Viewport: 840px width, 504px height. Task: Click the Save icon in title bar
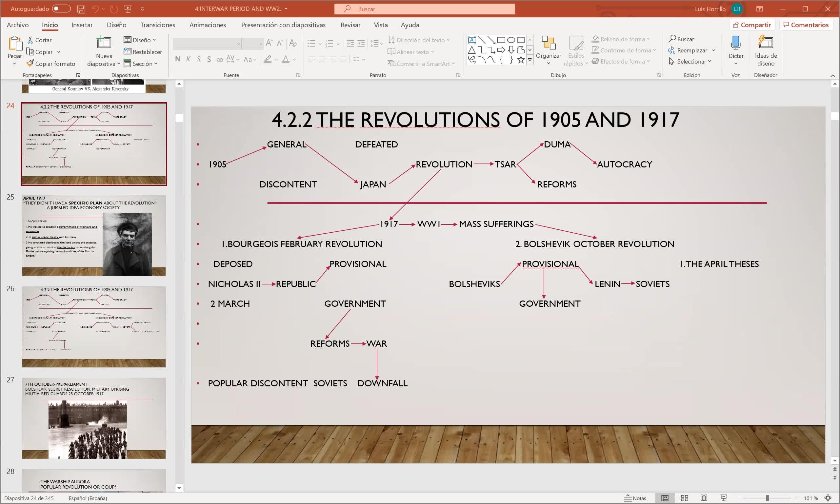(x=81, y=9)
